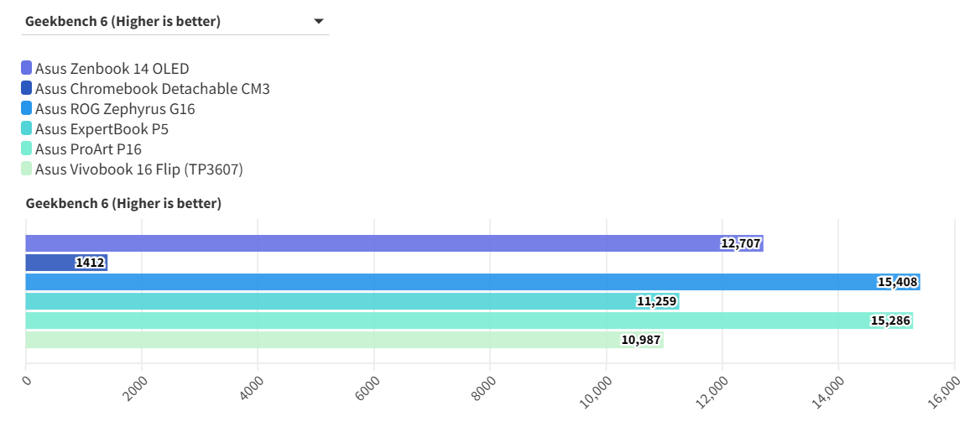Click the Asus ProArt P16 legend swatch
Viewport: 980px width, 422px height.
tap(27, 149)
